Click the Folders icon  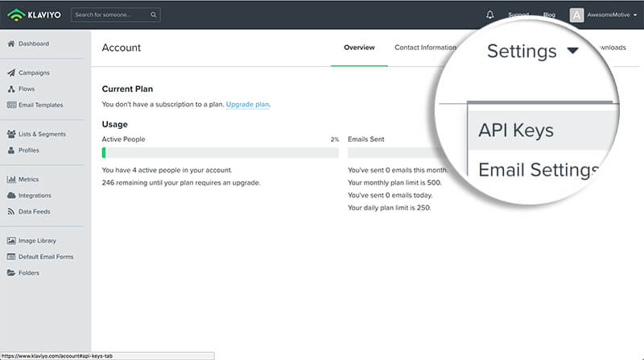coord(11,273)
